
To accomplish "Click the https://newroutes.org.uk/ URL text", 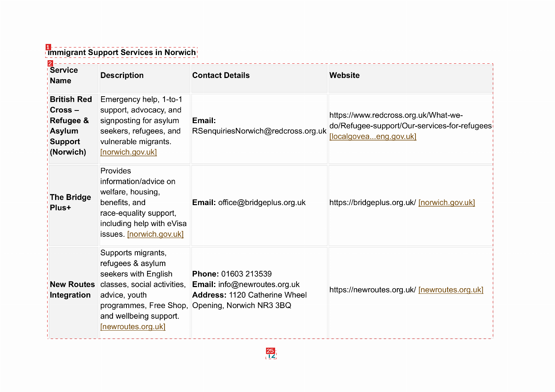I will (x=373, y=289).
